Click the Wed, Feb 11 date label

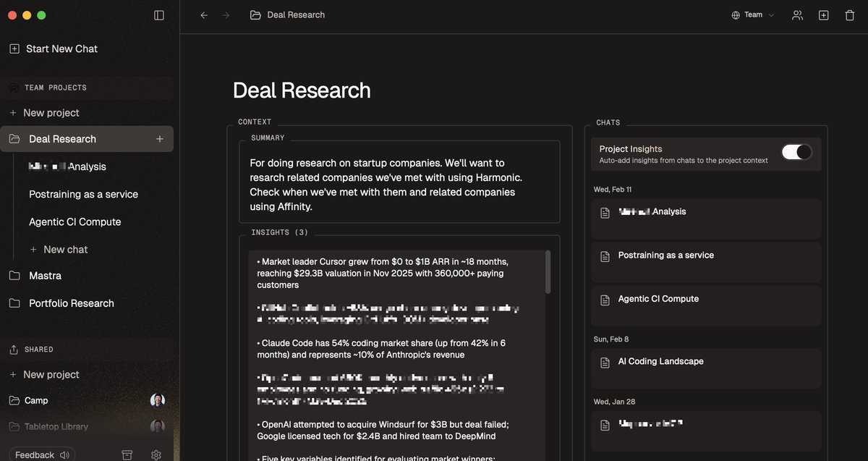(x=612, y=190)
